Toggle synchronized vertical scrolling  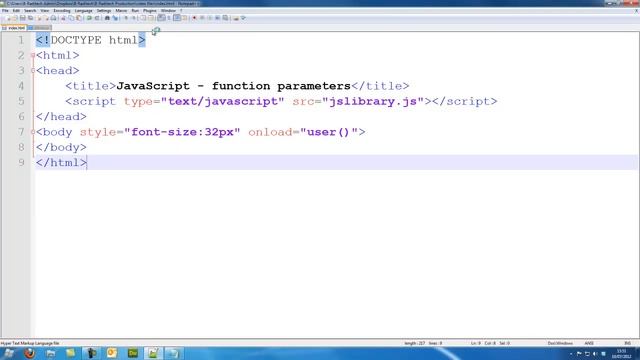pos(142,18)
